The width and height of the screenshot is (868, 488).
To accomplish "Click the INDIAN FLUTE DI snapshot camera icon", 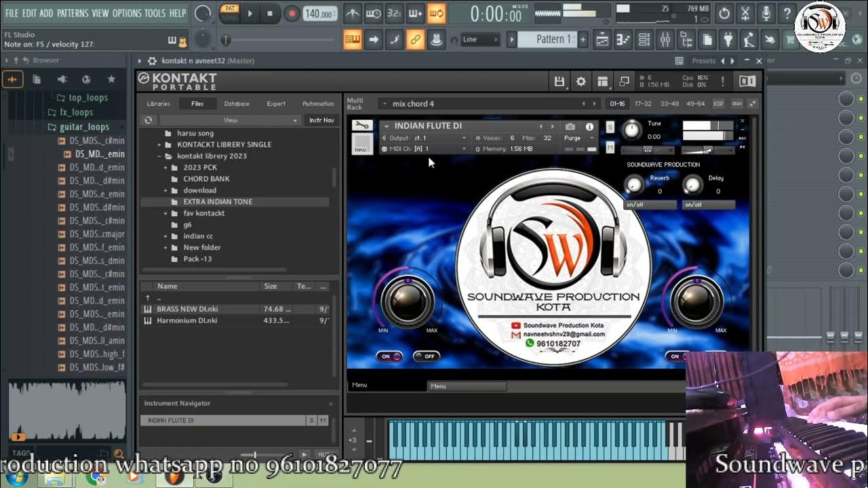I will point(570,127).
